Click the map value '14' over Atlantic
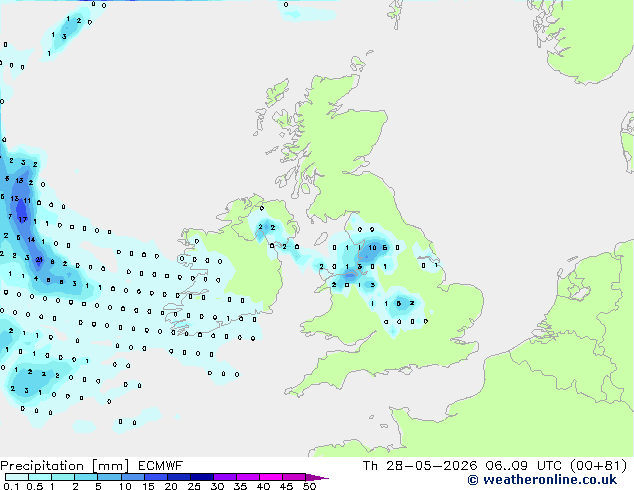The width and height of the screenshot is (634, 490). pyautogui.click(x=31, y=239)
